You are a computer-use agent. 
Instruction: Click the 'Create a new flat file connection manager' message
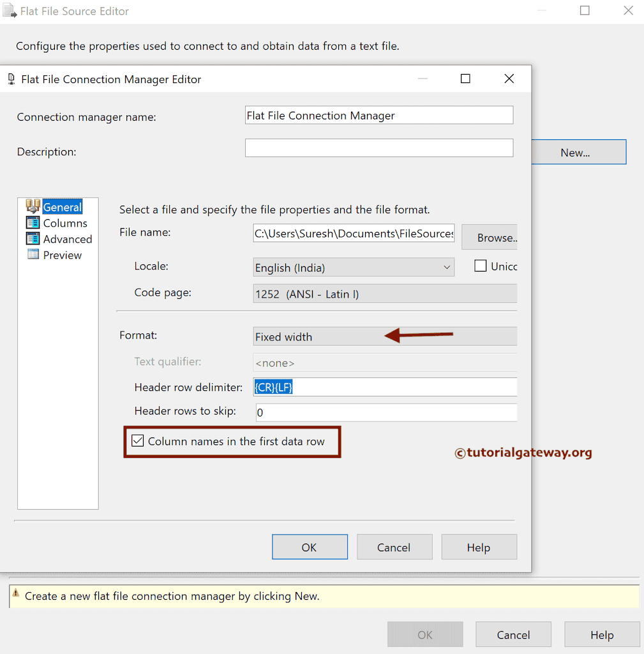[172, 596]
